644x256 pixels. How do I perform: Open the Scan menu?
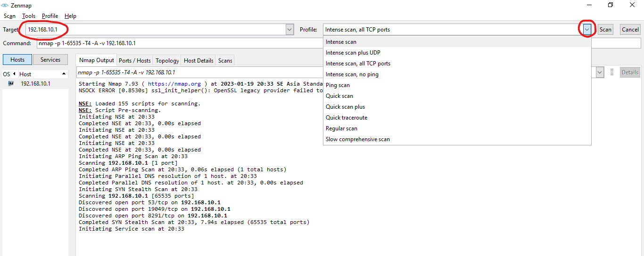pyautogui.click(x=9, y=16)
